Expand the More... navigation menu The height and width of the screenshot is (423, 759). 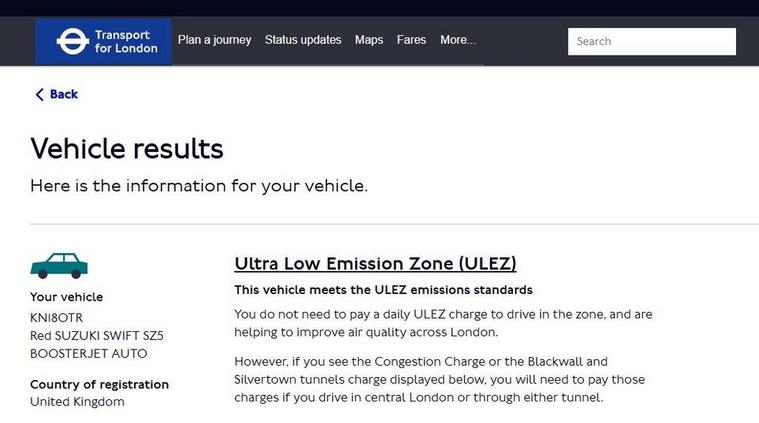point(458,41)
